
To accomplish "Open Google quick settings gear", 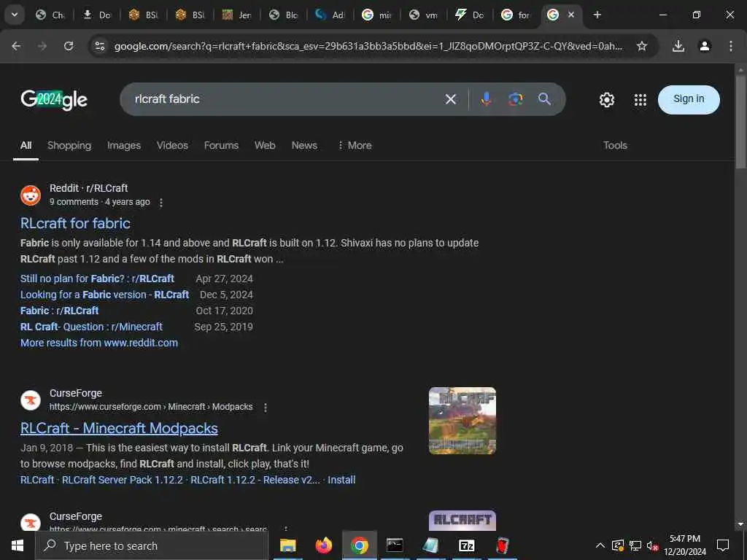I will tap(606, 99).
